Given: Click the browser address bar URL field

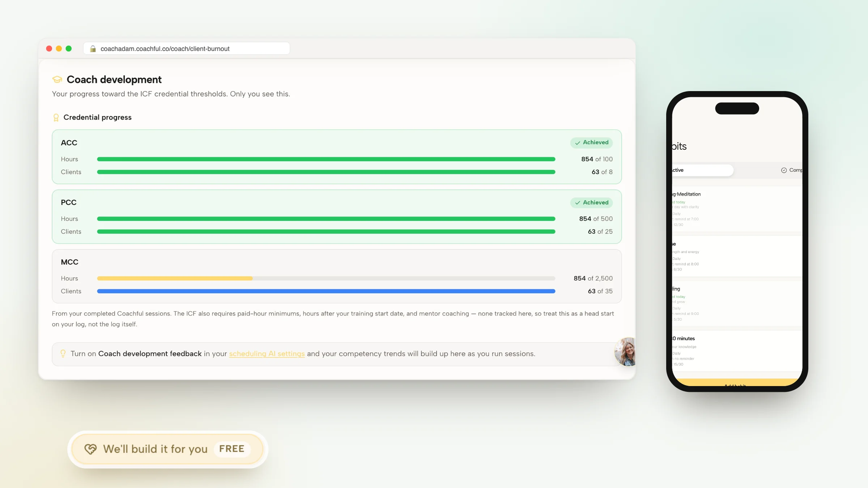Looking at the screenshot, I should [x=187, y=48].
